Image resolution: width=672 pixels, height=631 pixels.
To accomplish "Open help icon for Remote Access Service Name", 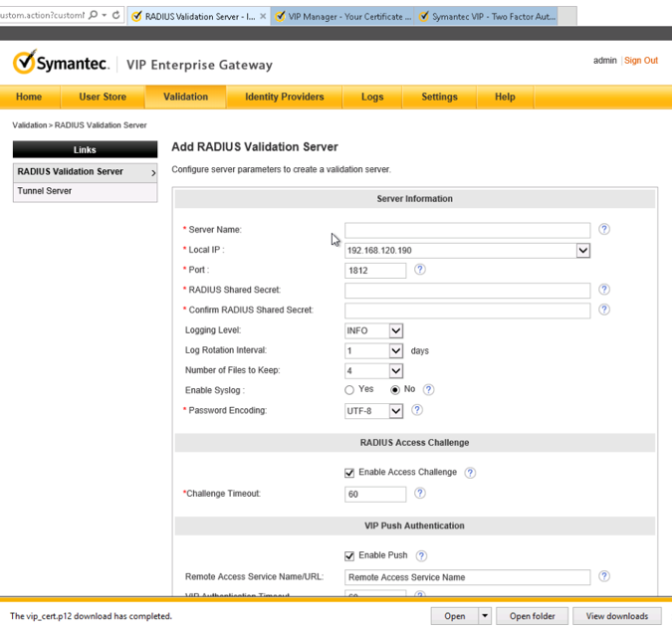I will point(604,576).
